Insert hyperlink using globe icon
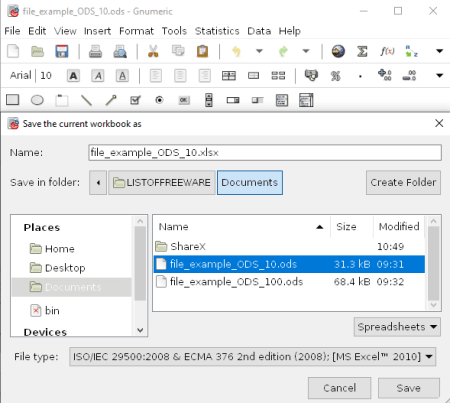This screenshot has height=403, width=450. pyautogui.click(x=338, y=51)
